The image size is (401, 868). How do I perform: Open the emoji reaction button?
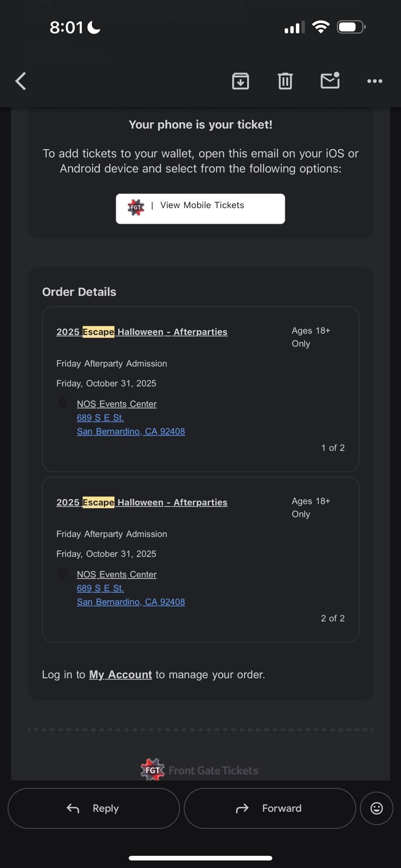coord(377,808)
